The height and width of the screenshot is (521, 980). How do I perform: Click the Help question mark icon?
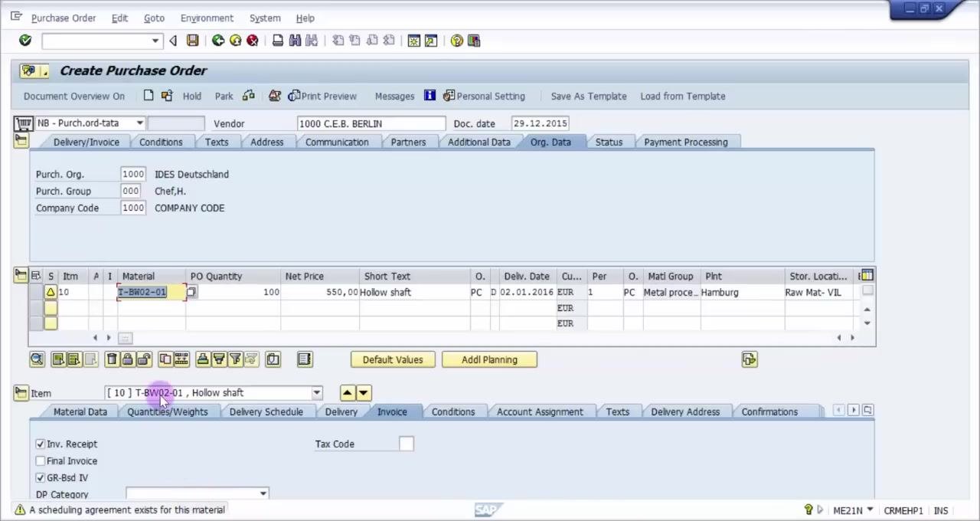tap(457, 41)
